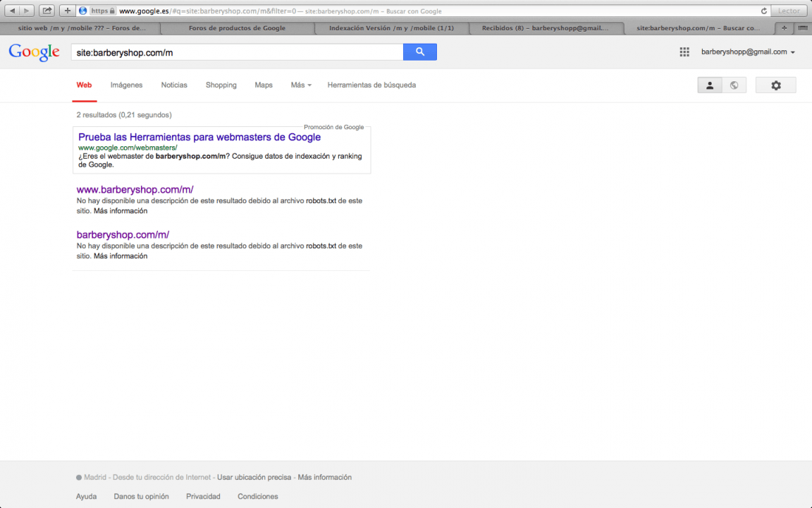
Task: Click the site:barberyshop.com/m search box
Action: [x=237, y=52]
